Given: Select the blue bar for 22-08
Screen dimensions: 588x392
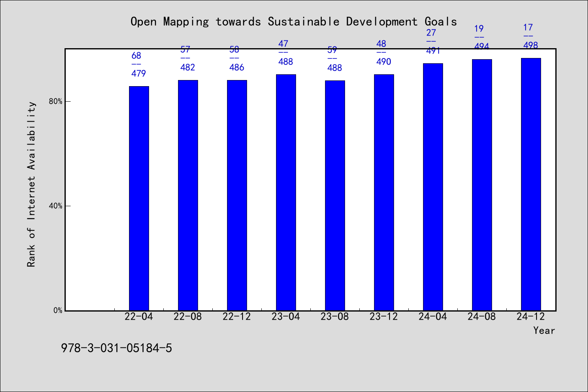Looking at the screenshot, I should pos(188,195).
